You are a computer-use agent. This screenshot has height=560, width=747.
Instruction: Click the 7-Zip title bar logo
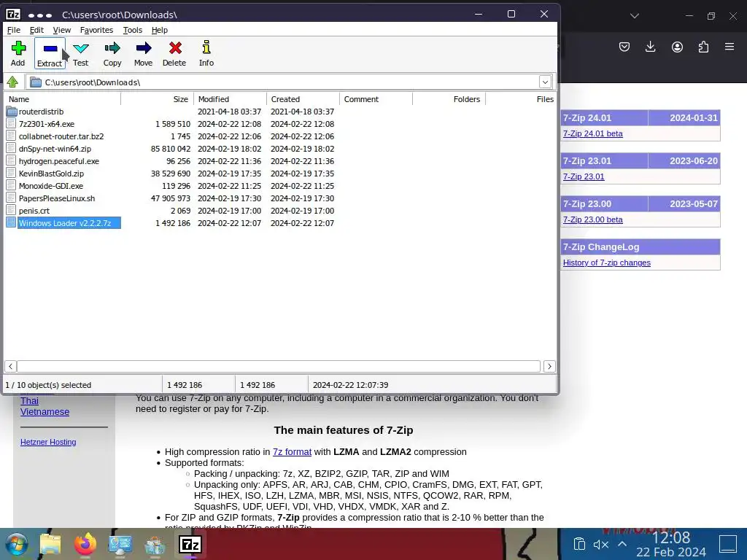pyautogui.click(x=13, y=15)
